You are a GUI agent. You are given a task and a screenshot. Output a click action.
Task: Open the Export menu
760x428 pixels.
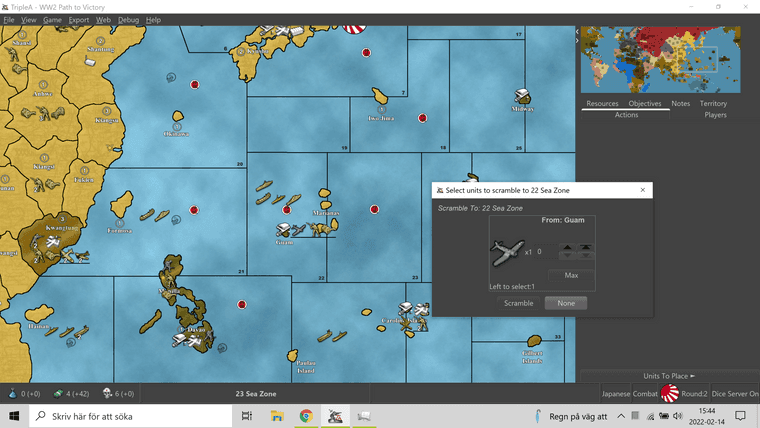click(79, 20)
